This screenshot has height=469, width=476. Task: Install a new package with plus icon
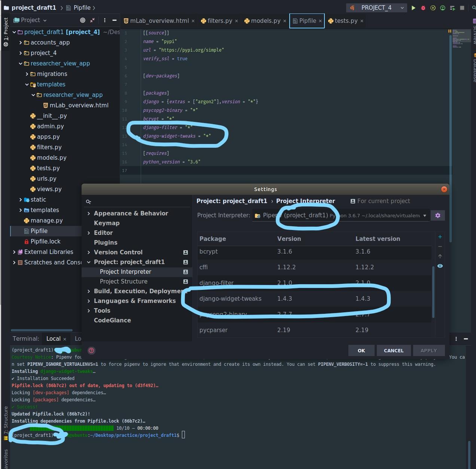pos(440,237)
